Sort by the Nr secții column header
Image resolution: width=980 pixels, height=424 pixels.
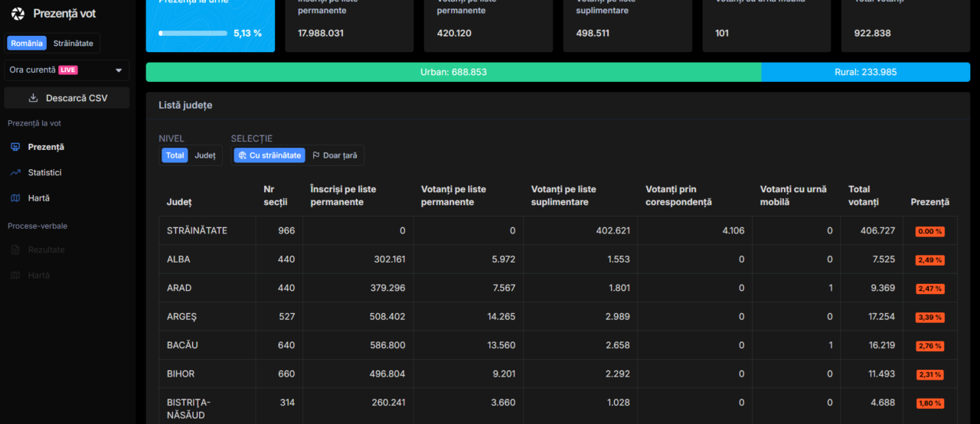point(275,195)
